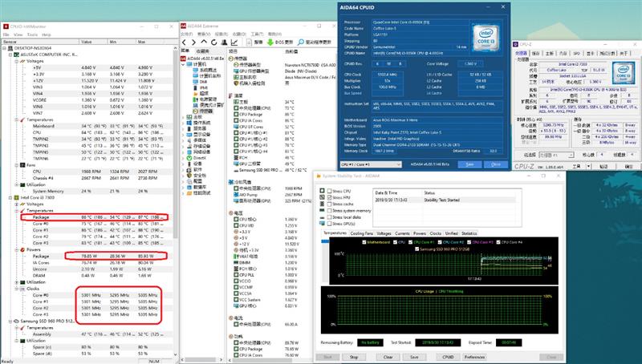Click Save button in AIDA64 CPUID window

469,164
